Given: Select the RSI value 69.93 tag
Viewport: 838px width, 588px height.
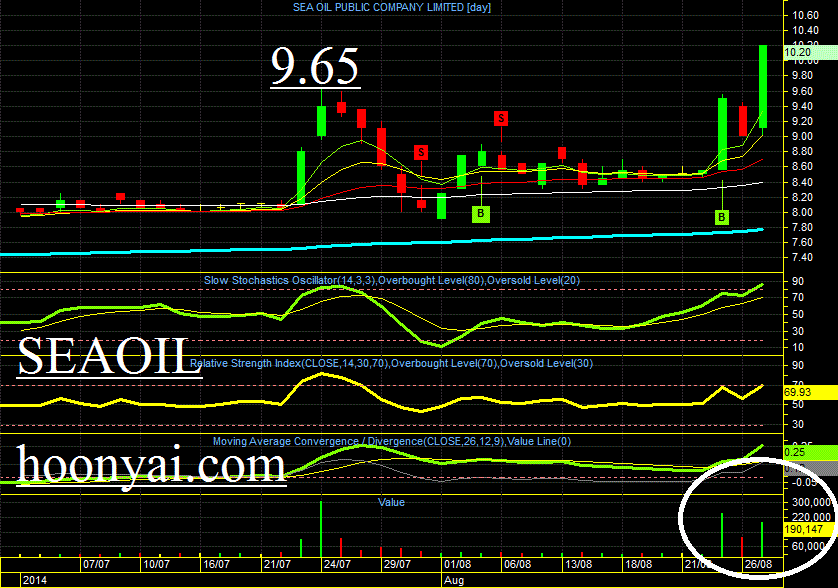Looking at the screenshot, I should click(810, 392).
